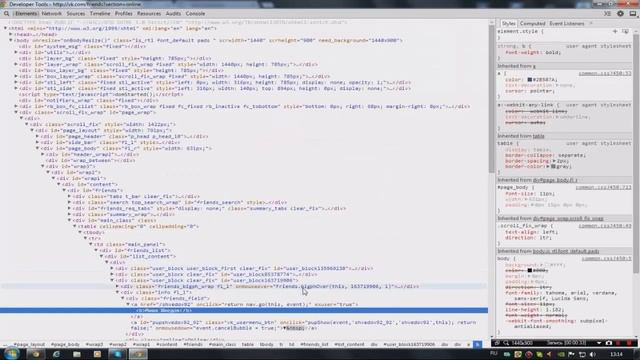
Task: Open the Console tab
Action: pyautogui.click(x=196, y=13)
